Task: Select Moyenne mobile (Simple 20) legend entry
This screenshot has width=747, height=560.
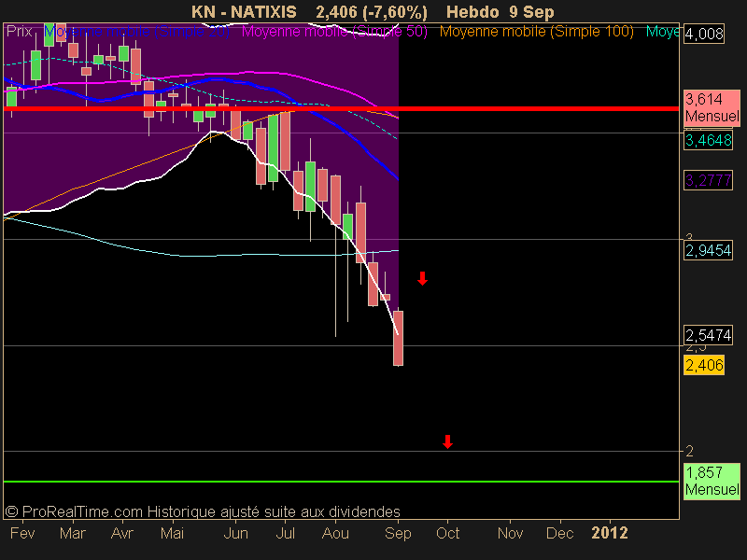Action: coord(136,32)
